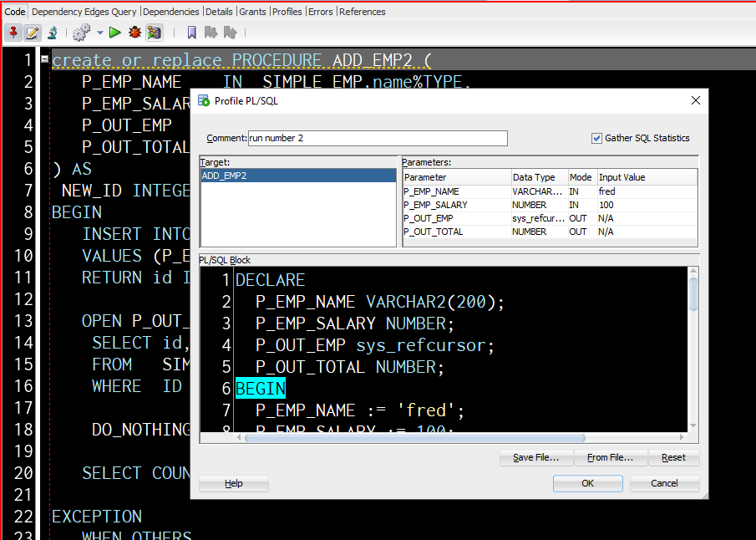Click the From File... button
Screen dimensions: 756x540
click(x=611, y=457)
